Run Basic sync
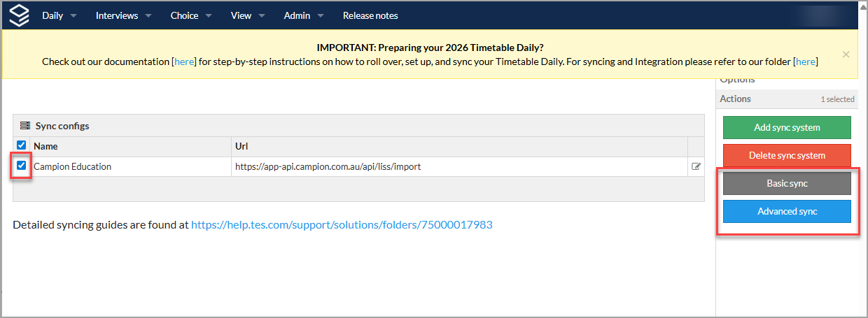The image size is (868, 318). pos(787,183)
